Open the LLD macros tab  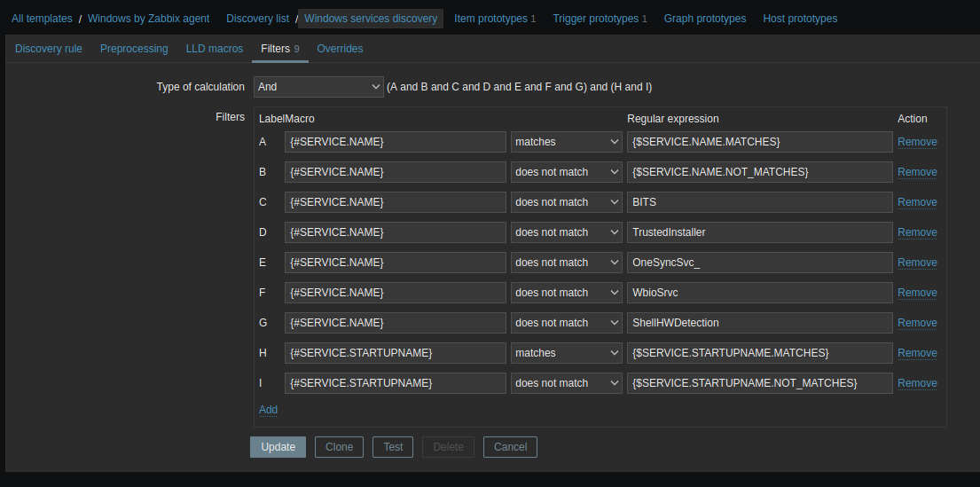214,49
